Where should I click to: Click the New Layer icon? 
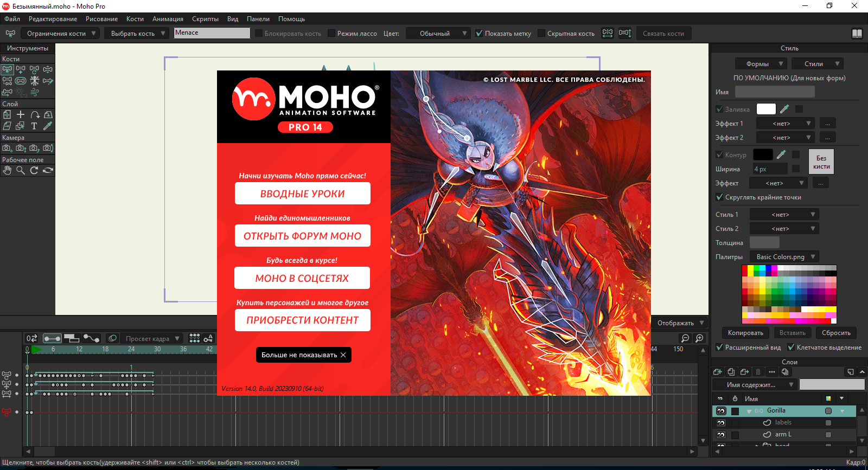(x=717, y=372)
